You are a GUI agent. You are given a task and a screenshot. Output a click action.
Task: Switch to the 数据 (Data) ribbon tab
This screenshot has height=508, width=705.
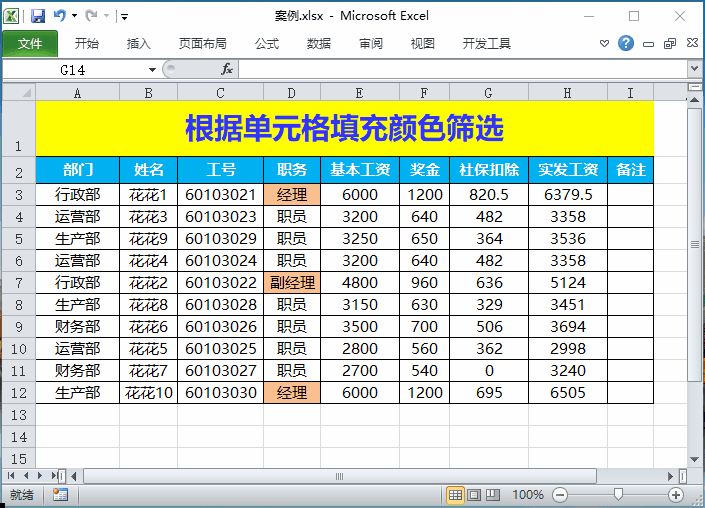point(319,44)
